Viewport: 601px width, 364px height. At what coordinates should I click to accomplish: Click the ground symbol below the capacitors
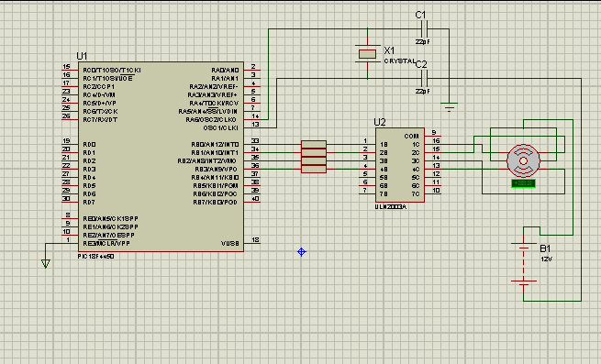(449, 106)
